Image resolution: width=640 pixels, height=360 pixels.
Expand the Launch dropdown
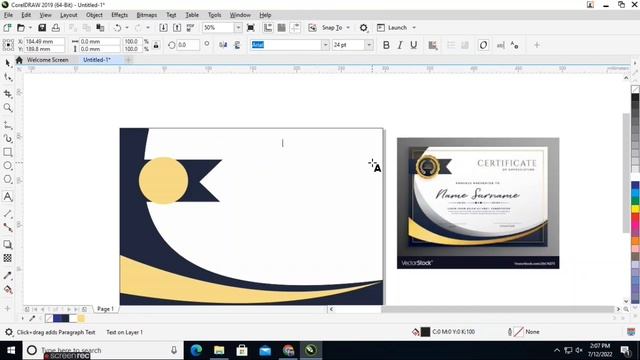click(x=414, y=28)
